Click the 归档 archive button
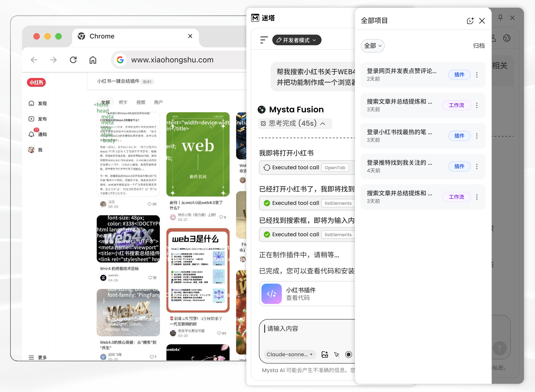 pyautogui.click(x=478, y=46)
